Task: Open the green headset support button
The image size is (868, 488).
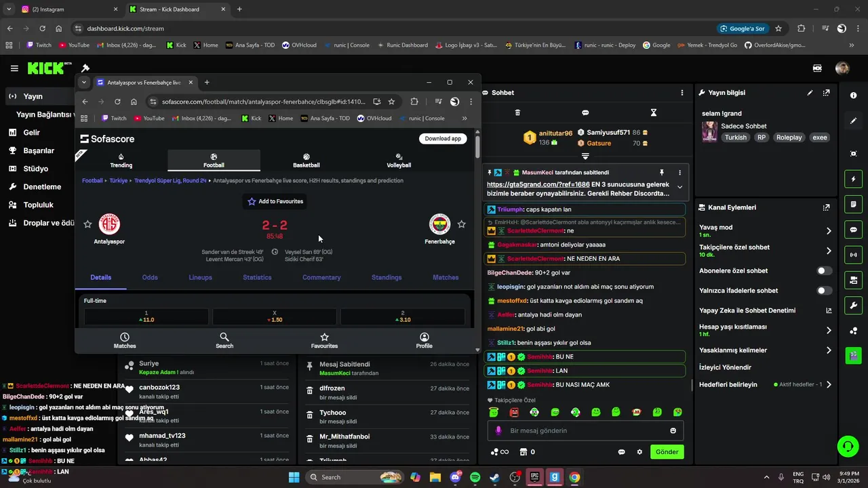Action: pyautogui.click(x=848, y=446)
